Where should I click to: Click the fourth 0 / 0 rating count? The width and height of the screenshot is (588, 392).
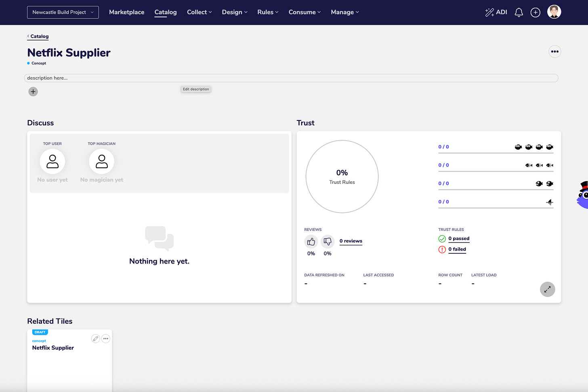(443, 202)
